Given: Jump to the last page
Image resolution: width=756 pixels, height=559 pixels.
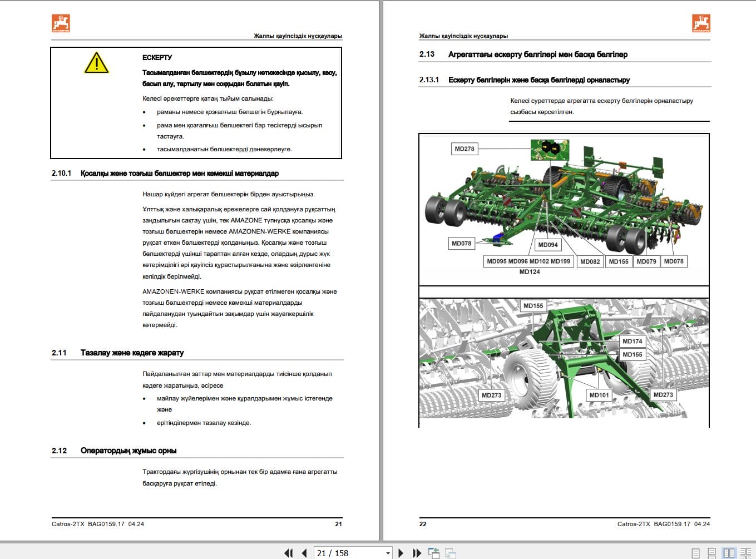Looking at the screenshot, I should pos(417,553).
